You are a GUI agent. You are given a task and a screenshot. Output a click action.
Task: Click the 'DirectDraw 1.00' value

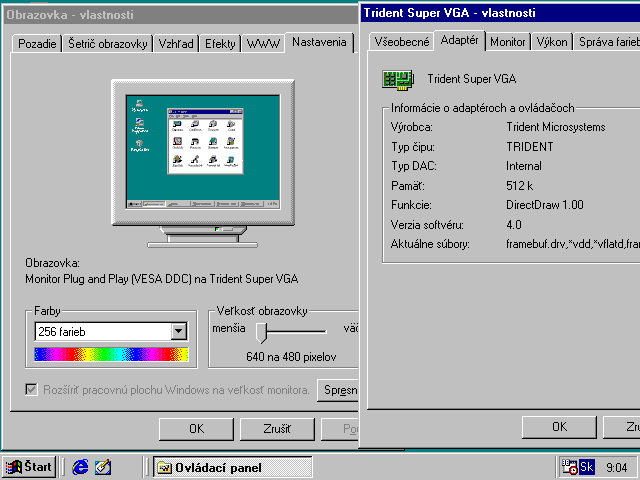pos(545,205)
